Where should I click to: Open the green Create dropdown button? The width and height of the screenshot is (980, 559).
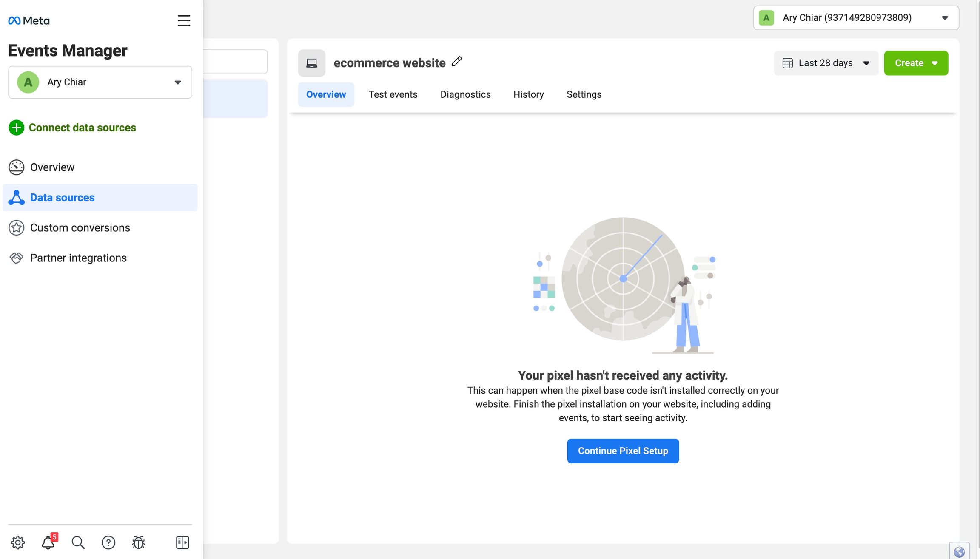point(916,63)
